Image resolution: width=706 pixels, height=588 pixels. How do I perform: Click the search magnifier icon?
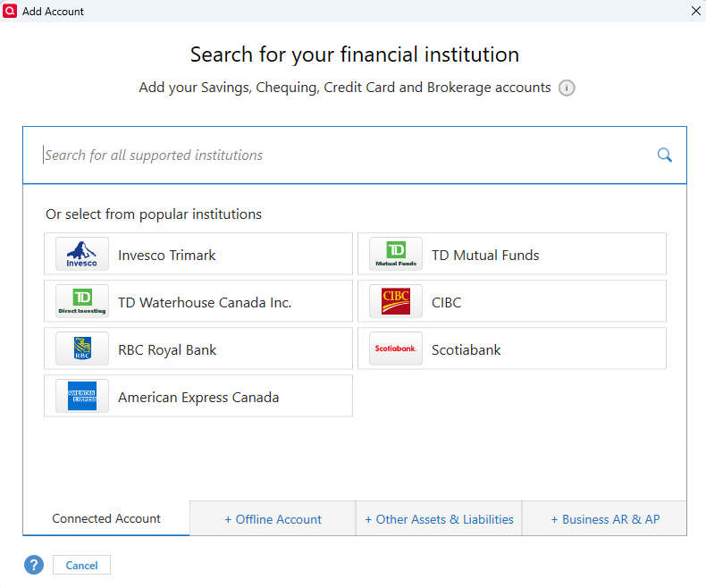[x=664, y=155]
